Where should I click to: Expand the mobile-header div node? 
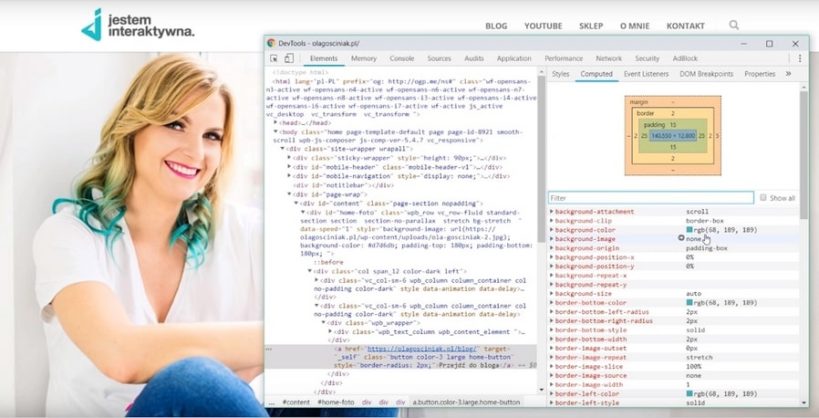[x=289, y=167]
